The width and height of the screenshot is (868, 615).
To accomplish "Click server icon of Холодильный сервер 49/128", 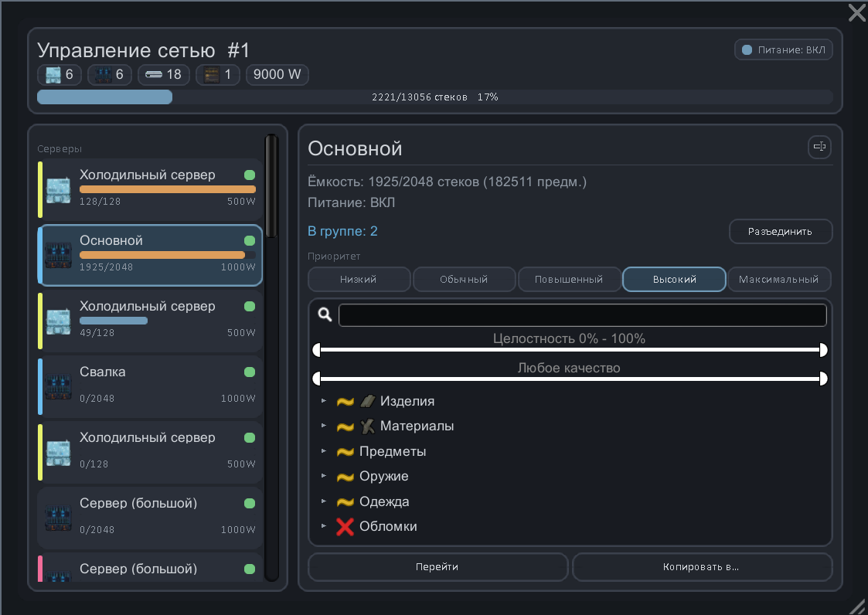I will pos(58,321).
